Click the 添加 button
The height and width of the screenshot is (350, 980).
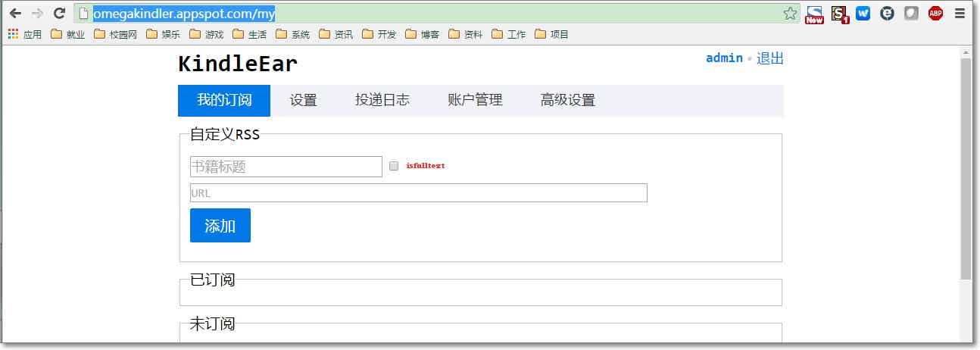(x=220, y=226)
